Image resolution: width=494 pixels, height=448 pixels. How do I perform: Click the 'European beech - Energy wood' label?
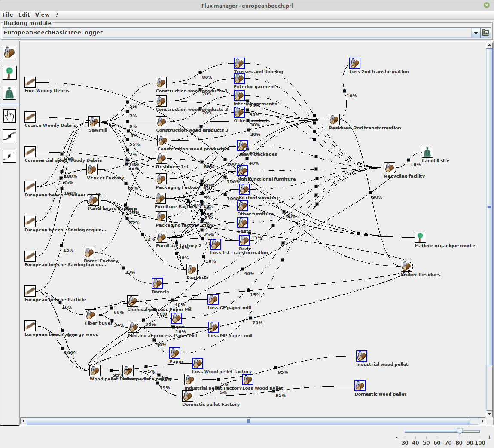tap(61, 334)
